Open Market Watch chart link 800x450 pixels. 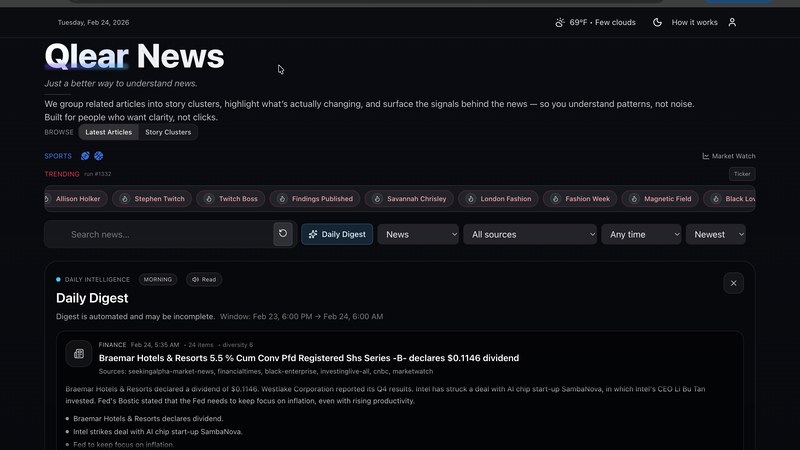tap(729, 156)
